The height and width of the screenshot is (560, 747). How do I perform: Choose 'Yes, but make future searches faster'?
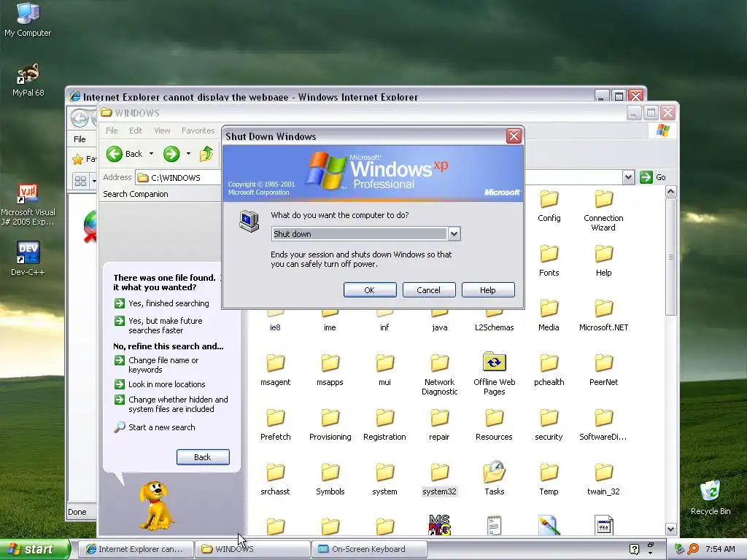[x=158, y=326]
